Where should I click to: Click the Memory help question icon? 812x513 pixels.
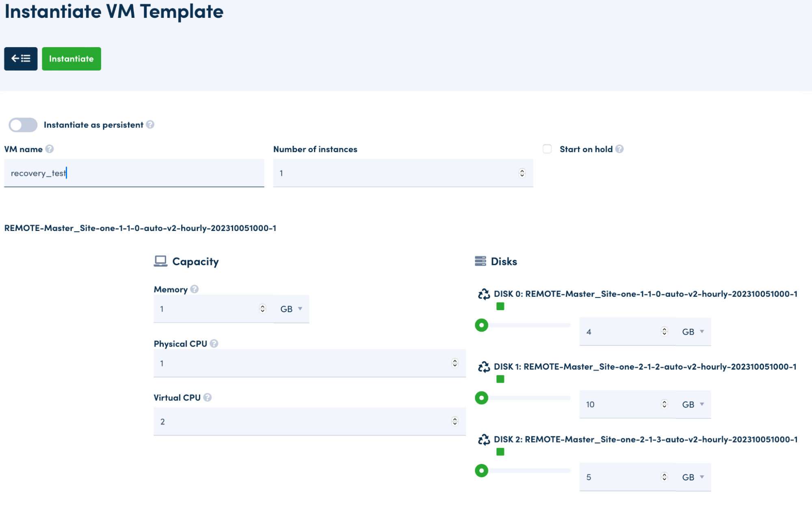point(194,289)
